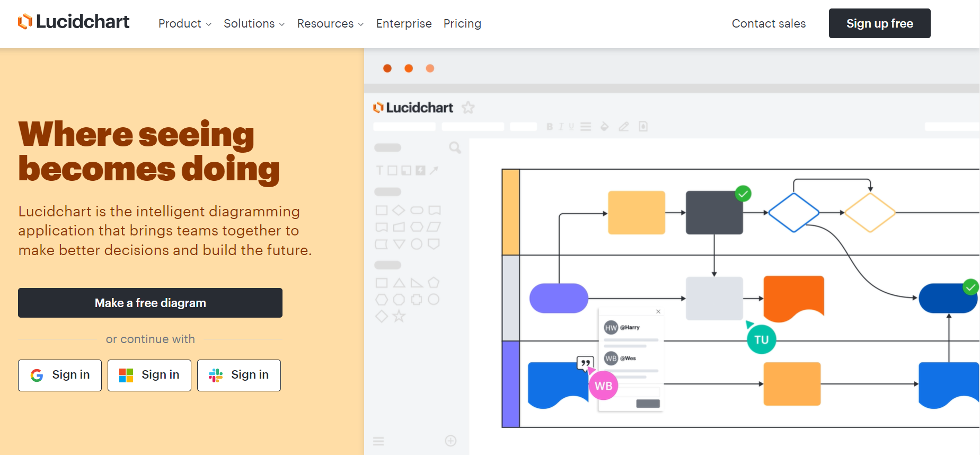Click the @Wes comment entry
Viewport: 980px width, 455px height.
tap(620, 358)
